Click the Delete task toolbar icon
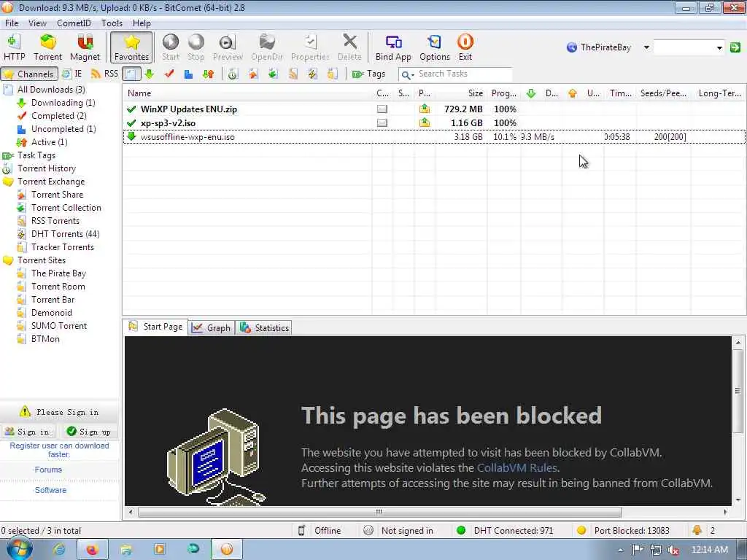 [349, 47]
